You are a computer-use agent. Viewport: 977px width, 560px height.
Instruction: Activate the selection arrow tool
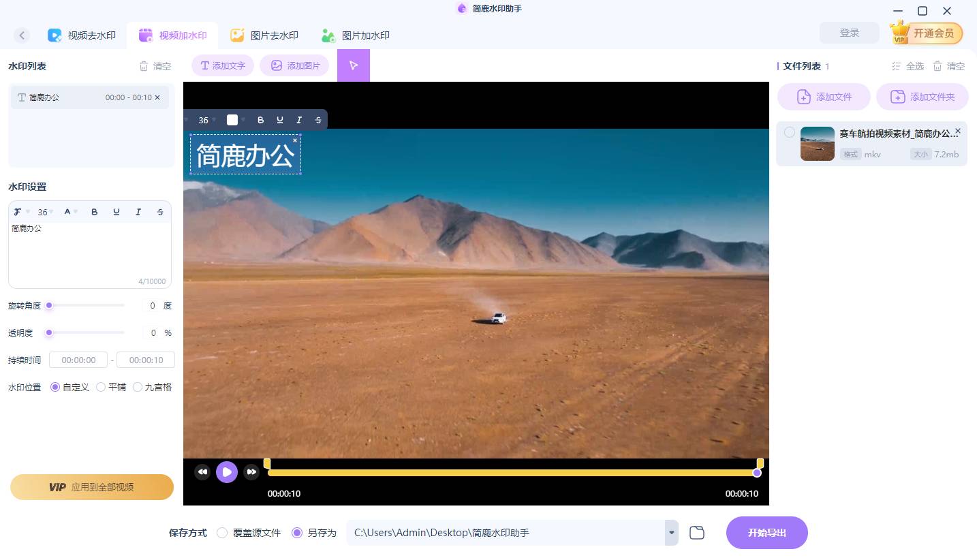click(x=354, y=65)
